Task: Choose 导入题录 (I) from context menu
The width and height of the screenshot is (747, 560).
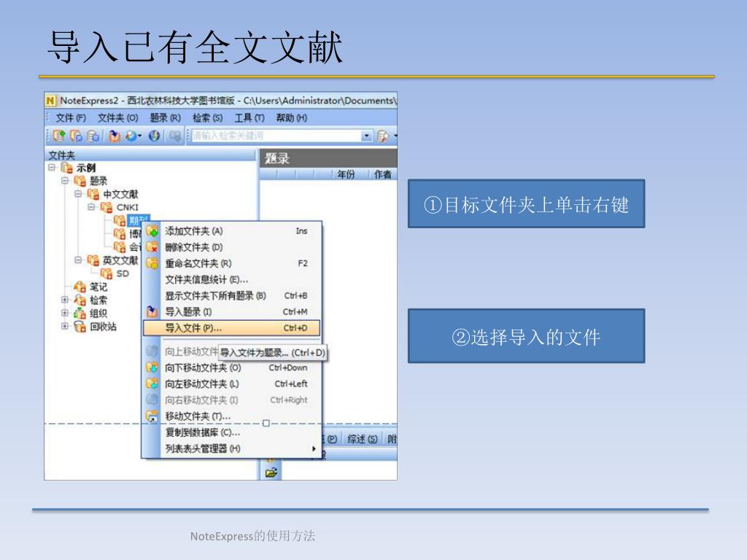Action: tap(233, 312)
